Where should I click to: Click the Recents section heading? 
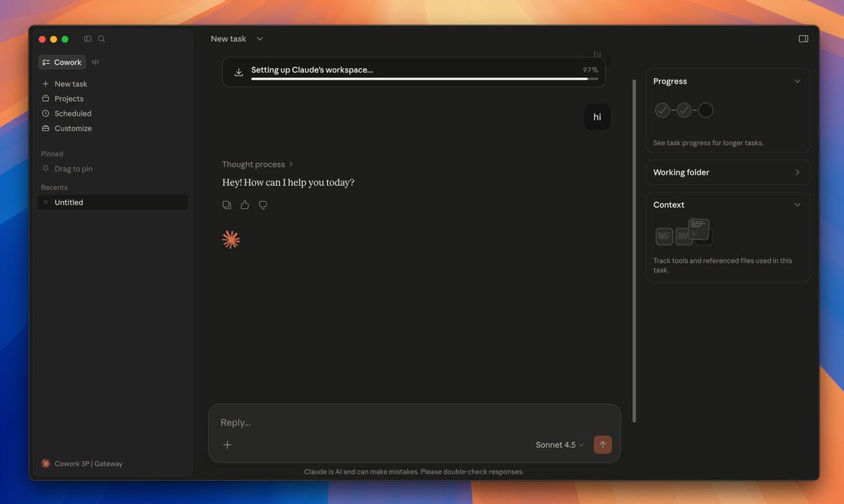(54, 187)
